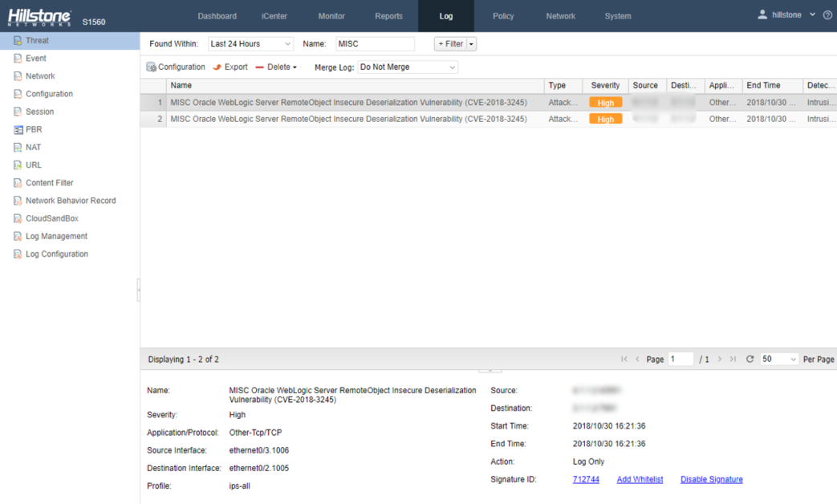Select the CloudSandBox log icon

point(18,218)
